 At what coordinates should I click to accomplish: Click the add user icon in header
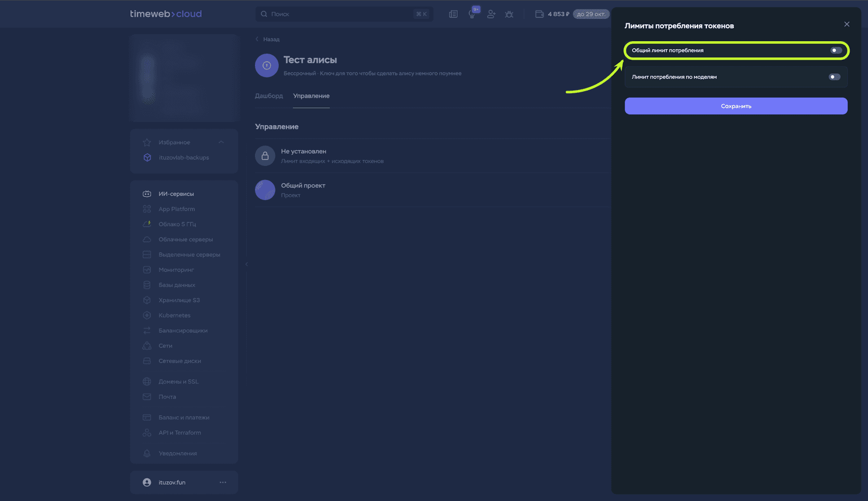pos(491,14)
